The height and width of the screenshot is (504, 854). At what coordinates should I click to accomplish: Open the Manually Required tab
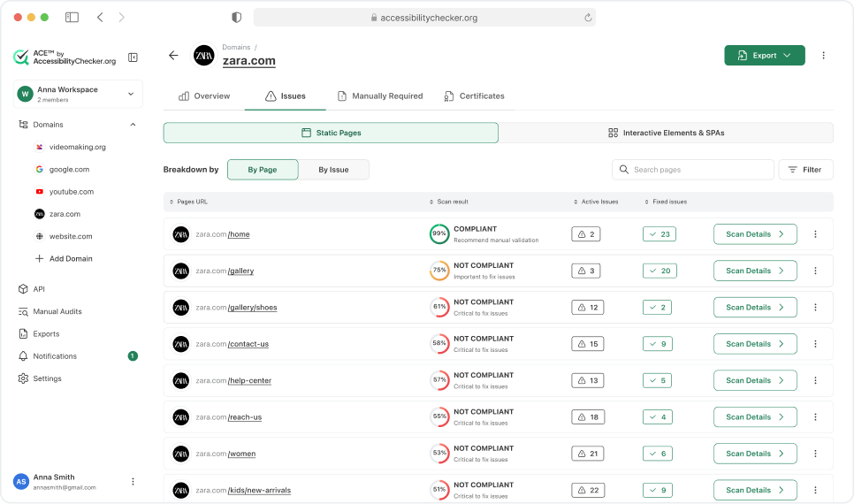pyautogui.click(x=380, y=95)
